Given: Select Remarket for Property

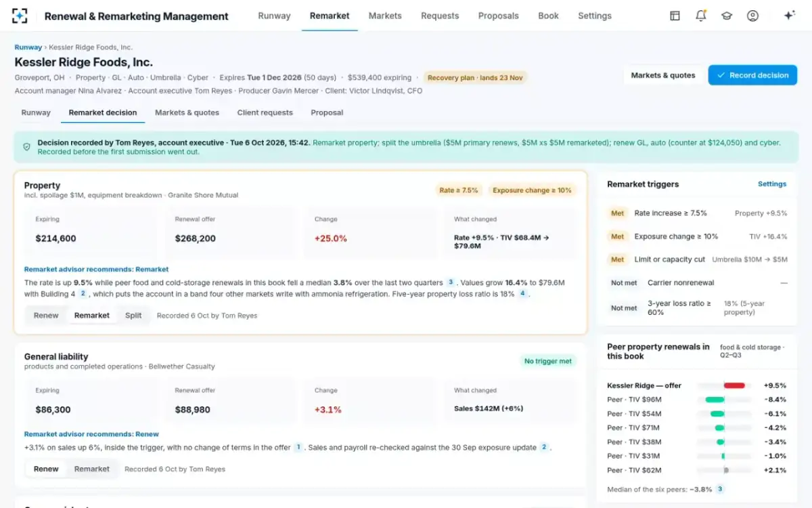Looking at the screenshot, I should pyautogui.click(x=92, y=316).
